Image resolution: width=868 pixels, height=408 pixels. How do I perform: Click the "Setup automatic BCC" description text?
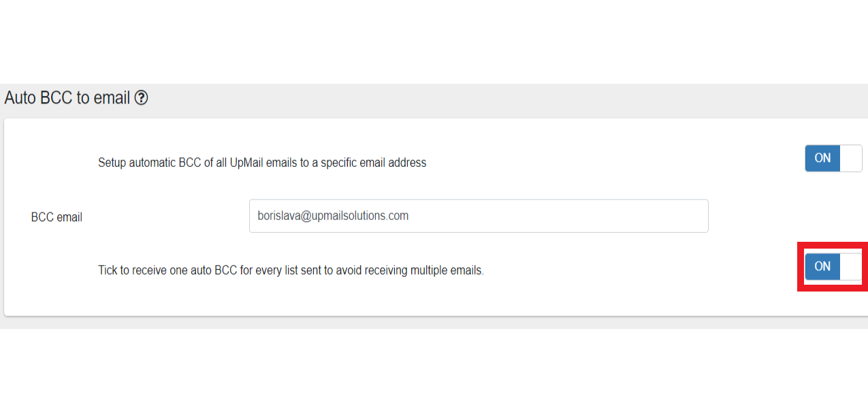point(261,163)
